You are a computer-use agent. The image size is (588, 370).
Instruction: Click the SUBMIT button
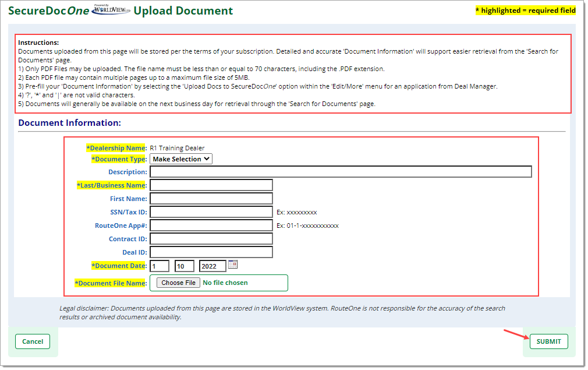tap(548, 341)
